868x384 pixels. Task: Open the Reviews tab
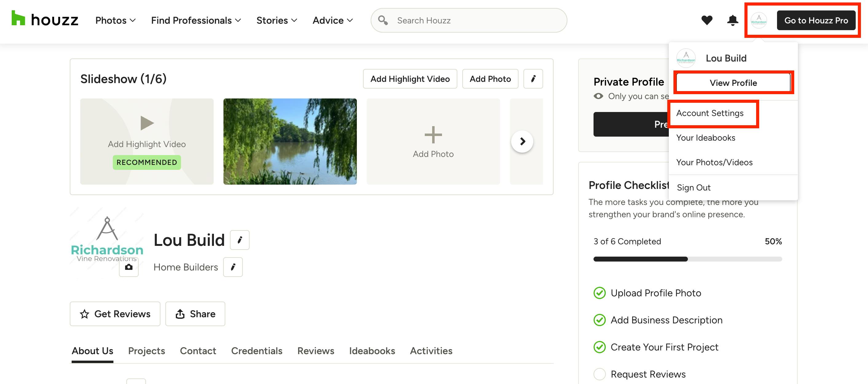point(316,351)
